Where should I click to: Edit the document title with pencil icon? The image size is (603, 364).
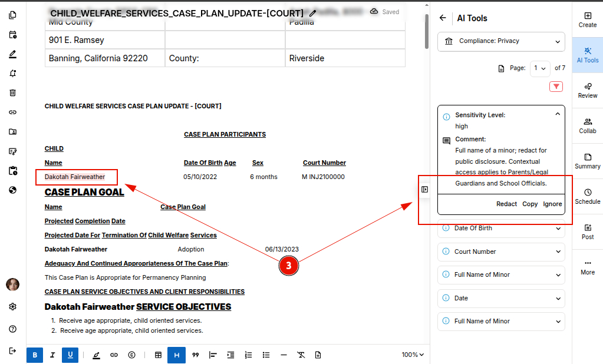[312, 13]
